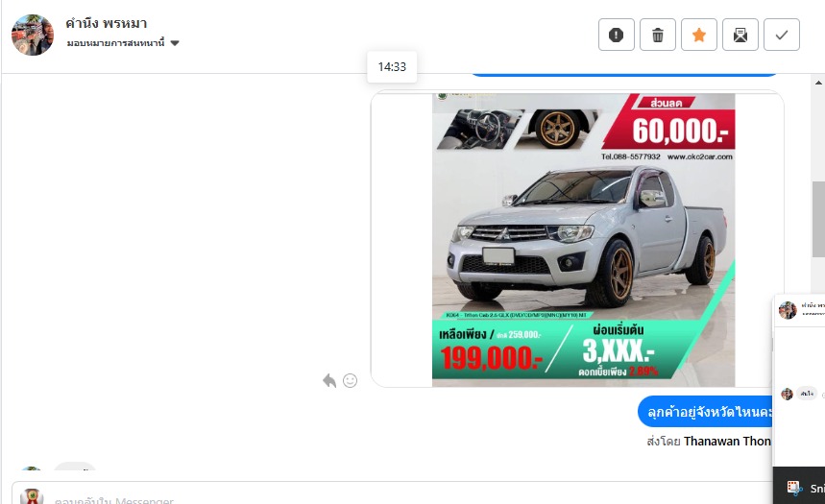Open the conversation assignment dropdown arrow
Image resolution: width=825 pixels, height=504 pixels.
pyautogui.click(x=175, y=43)
